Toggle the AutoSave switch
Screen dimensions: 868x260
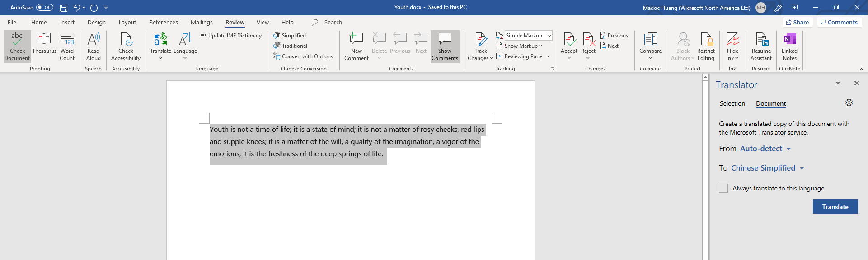pos(44,8)
